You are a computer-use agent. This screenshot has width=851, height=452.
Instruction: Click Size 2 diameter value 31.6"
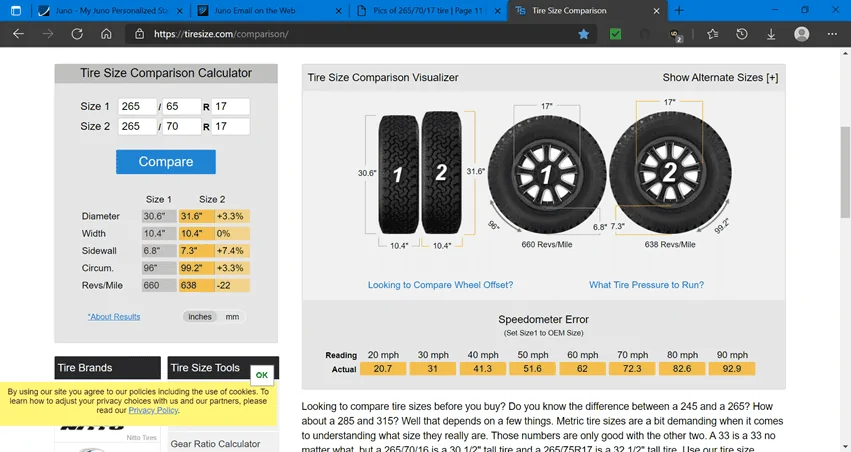(196, 217)
